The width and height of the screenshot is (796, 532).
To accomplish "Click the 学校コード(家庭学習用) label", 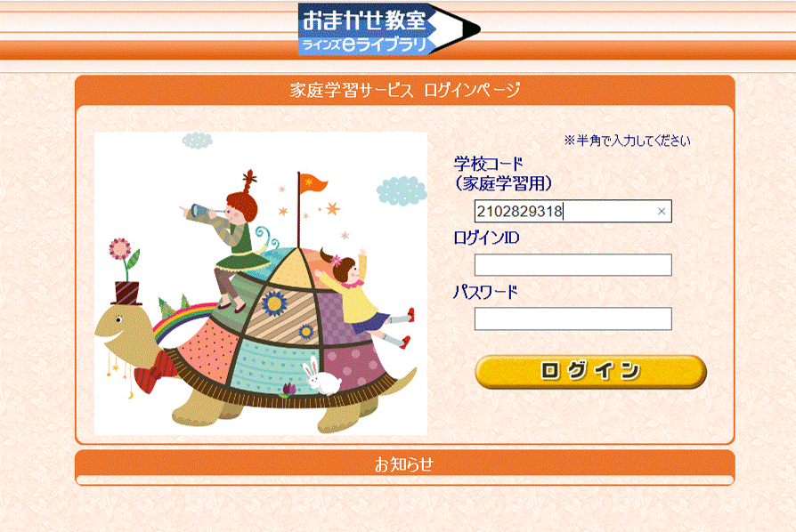I will tap(502, 173).
